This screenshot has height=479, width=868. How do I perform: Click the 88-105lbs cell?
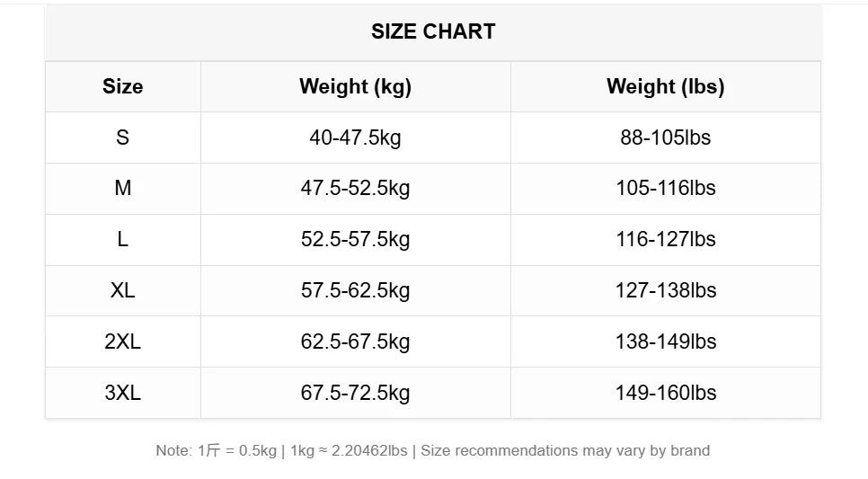pos(665,137)
